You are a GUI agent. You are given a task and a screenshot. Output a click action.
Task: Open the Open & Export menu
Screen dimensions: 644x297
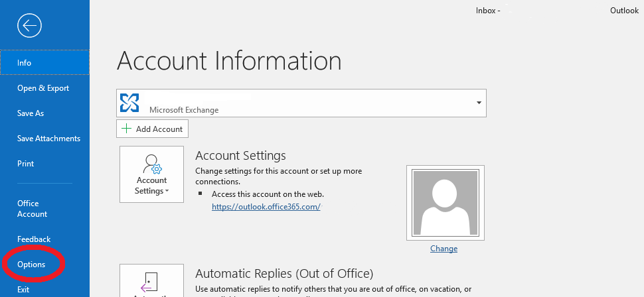(44, 88)
